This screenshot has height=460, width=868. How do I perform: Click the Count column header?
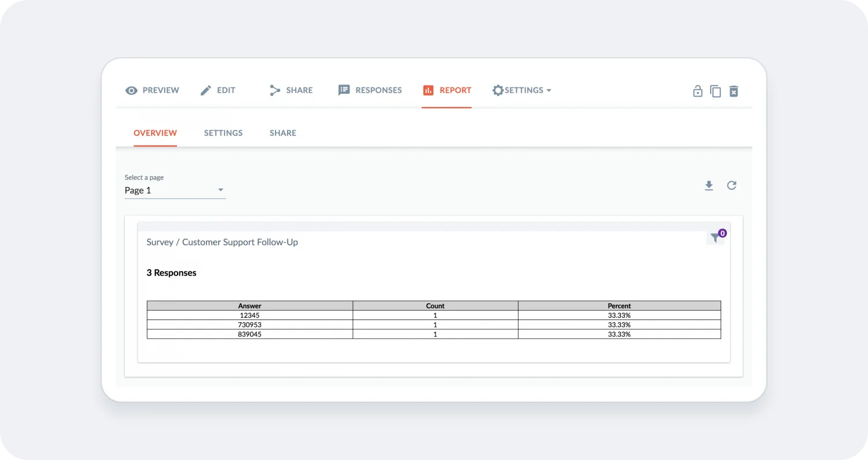(435, 306)
